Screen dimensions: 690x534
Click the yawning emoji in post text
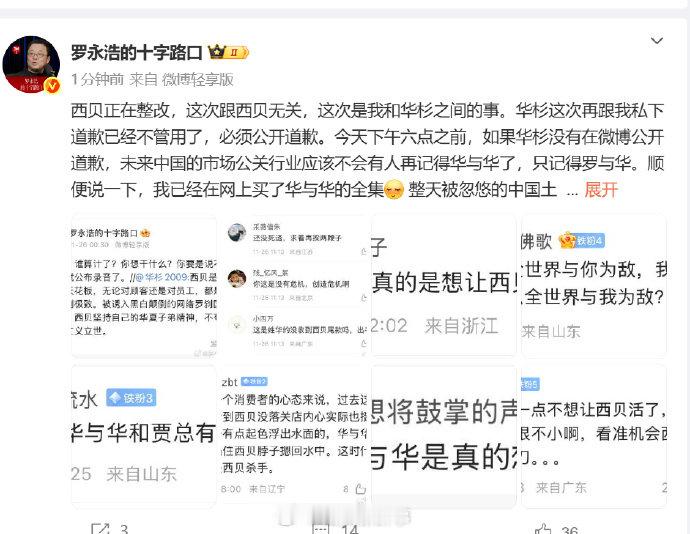pos(394,190)
